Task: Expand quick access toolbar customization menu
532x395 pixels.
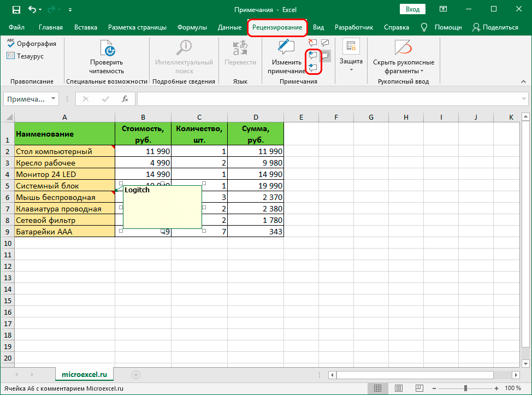Action: pyautogui.click(x=70, y=9)
